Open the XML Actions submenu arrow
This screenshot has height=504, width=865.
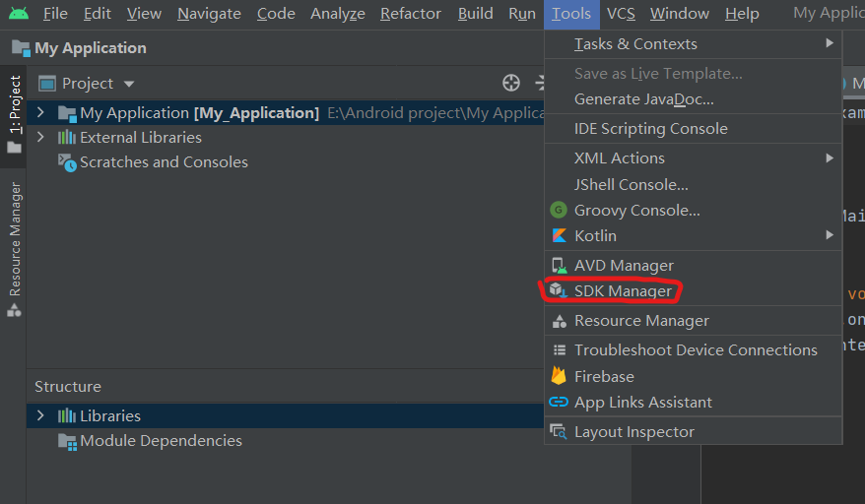[830, 158]
